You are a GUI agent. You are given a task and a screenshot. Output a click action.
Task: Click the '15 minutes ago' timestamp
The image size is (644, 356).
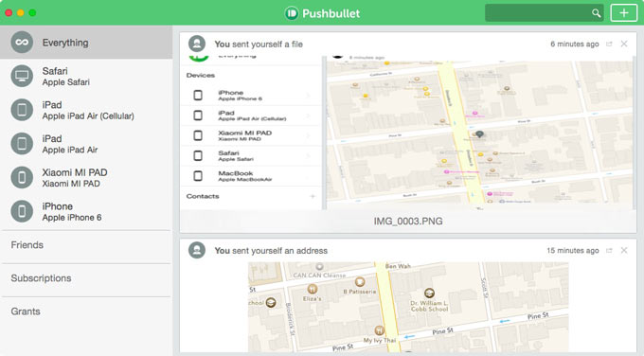coord(573,251)
